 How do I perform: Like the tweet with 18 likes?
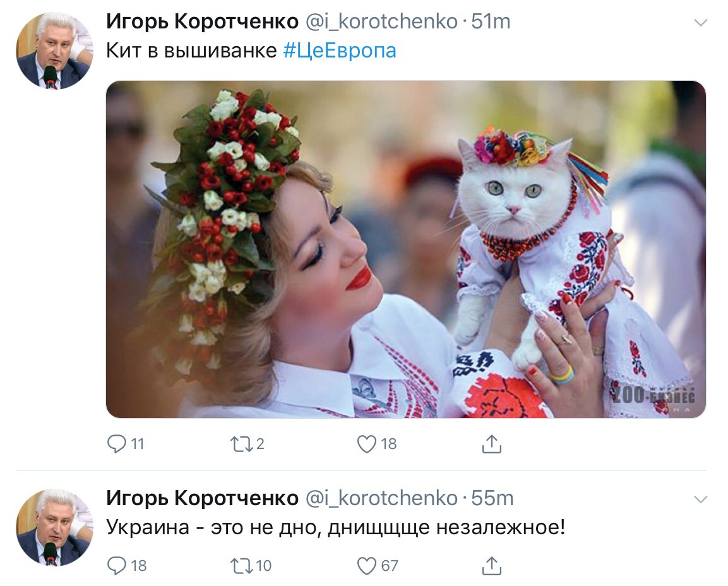point(366,444)
